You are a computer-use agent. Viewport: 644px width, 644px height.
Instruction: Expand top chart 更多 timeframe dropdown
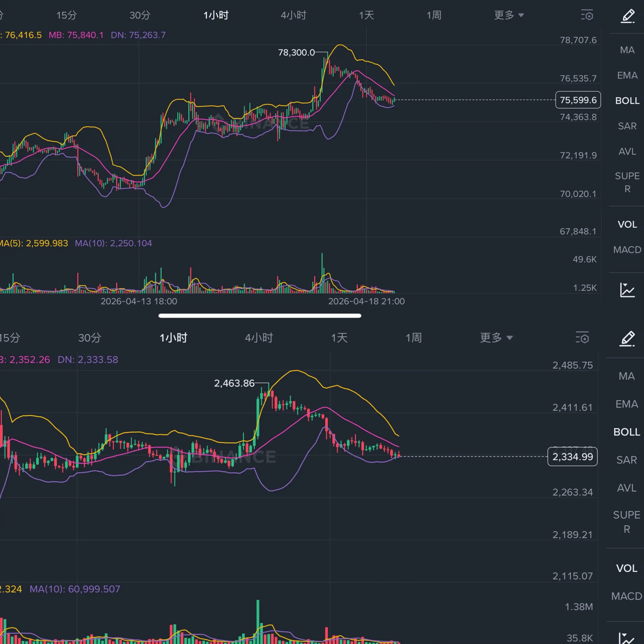click(x=509, y=15)
